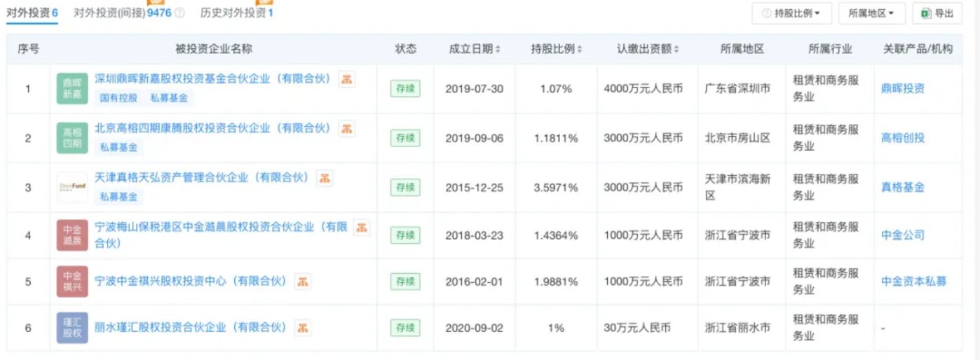Click the help icon beside 对外投资(间接)
The height and width of the screenshot is (360, 980).
click(x=179, y=13)
